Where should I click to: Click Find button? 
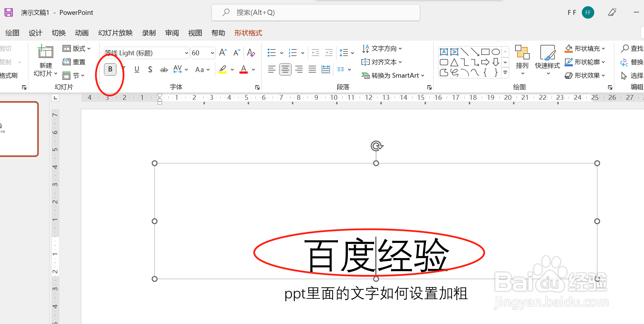coord(632,48)
